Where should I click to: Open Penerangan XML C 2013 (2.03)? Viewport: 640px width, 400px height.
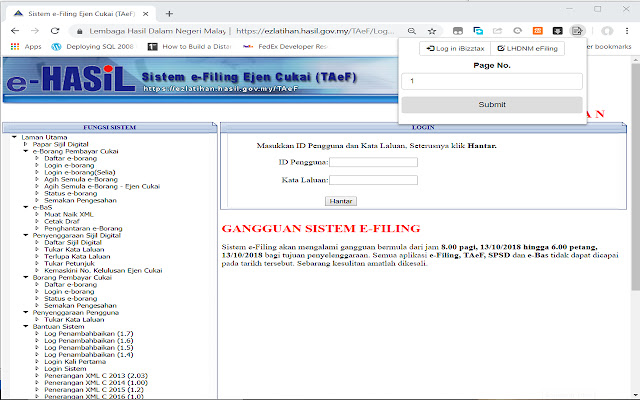tap(96, 376)
